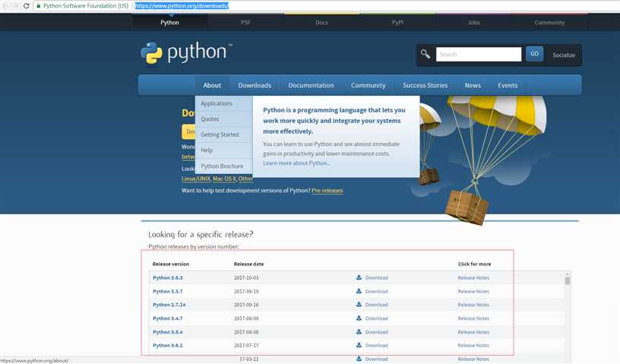Open the Python 2.7.14 release link
This screenshot has height=364, width=620.
click(x=169, y=305)
